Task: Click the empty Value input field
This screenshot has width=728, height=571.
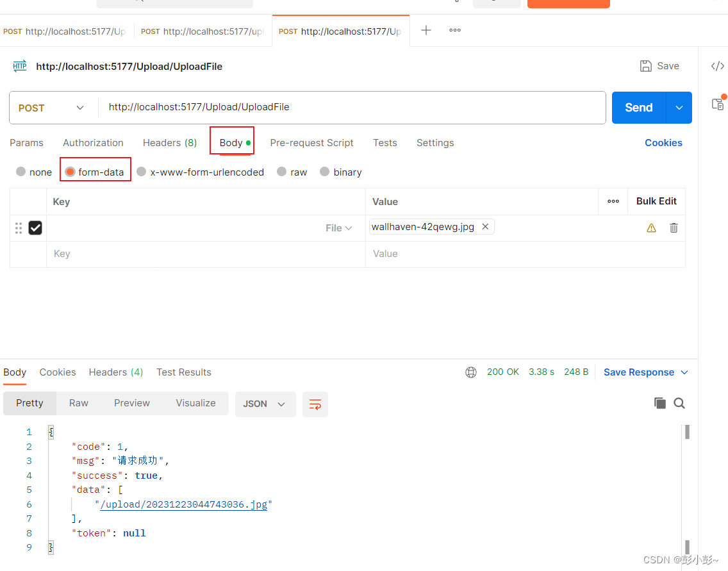Action: click(525, 254)
